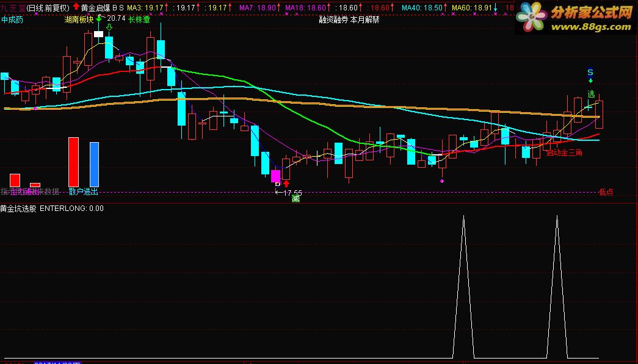The width and height of the screenshot is (638, 364).
Task: Click the hollow green down arrow over the candle
Action: [109, 27]
